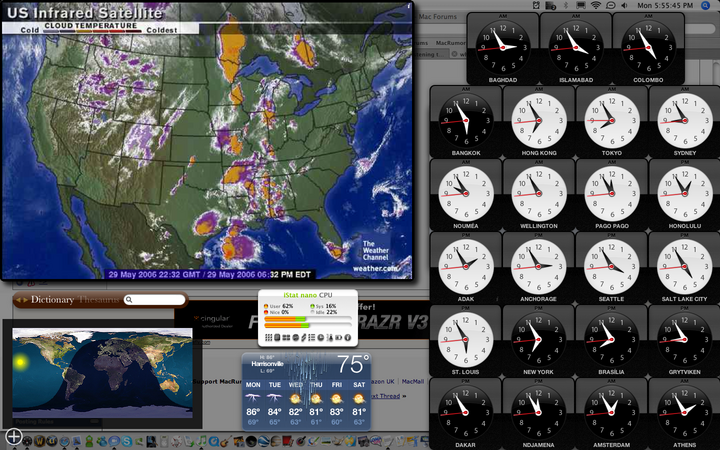The image size is (720, 450).
Task: Open the Wi-Fi AirPort menu
Action: 596,5
